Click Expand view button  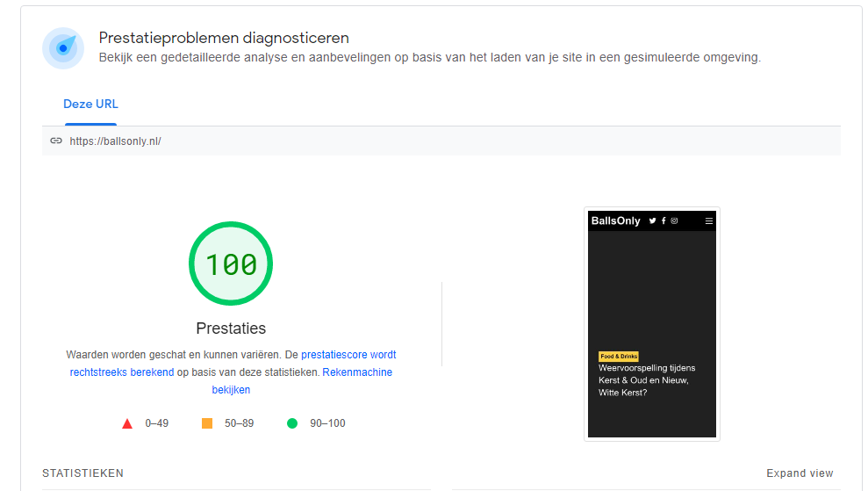tap(800, 473)
